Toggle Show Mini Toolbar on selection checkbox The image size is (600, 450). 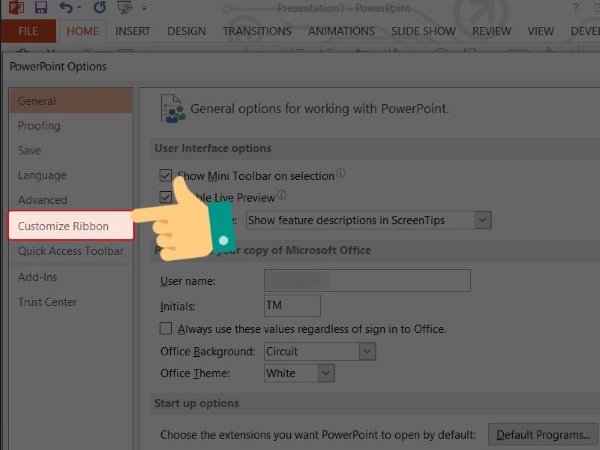click(166, 175)
